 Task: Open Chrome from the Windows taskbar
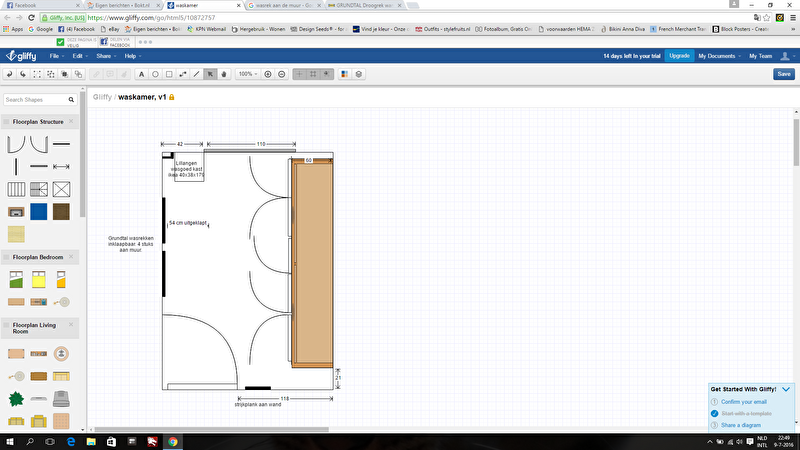173,441
